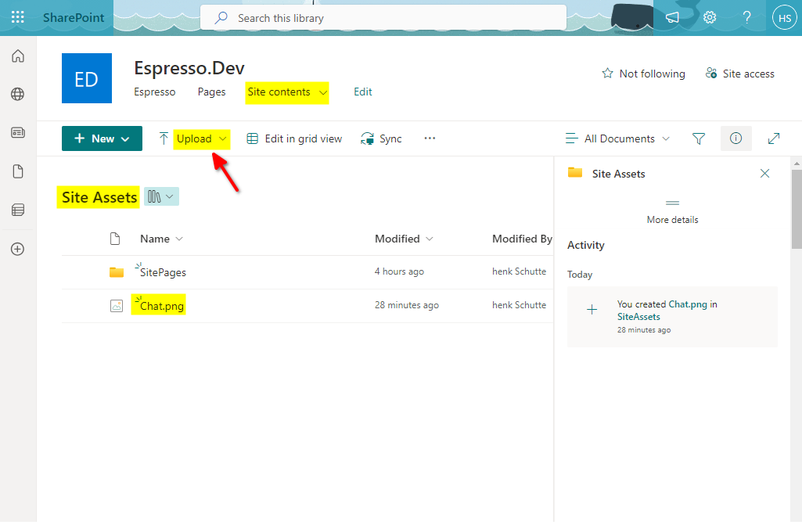The image size is (802, 532).
Task: Close the Site Assets details pane
Action: [x=764, y=173]
